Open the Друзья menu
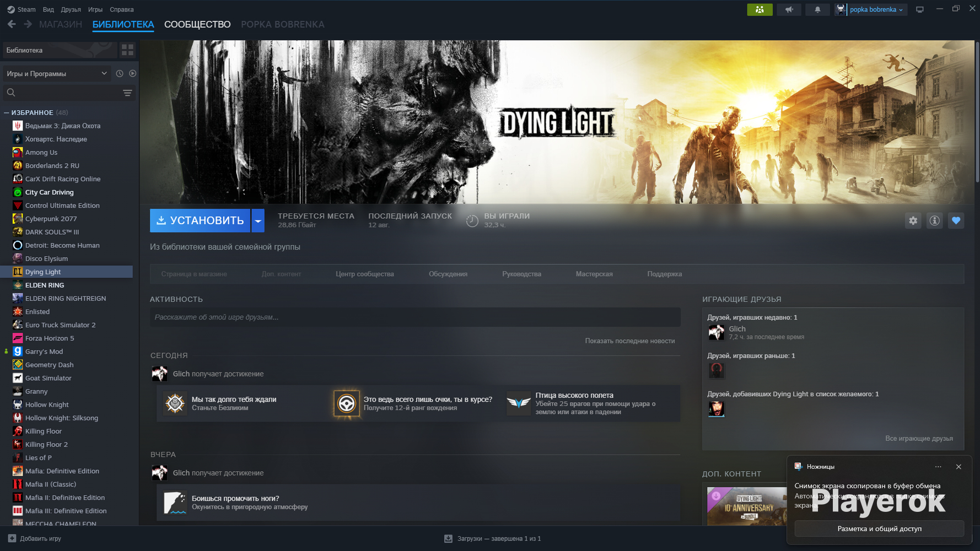This screenshot has height=551, width=980. click(71, 9)
